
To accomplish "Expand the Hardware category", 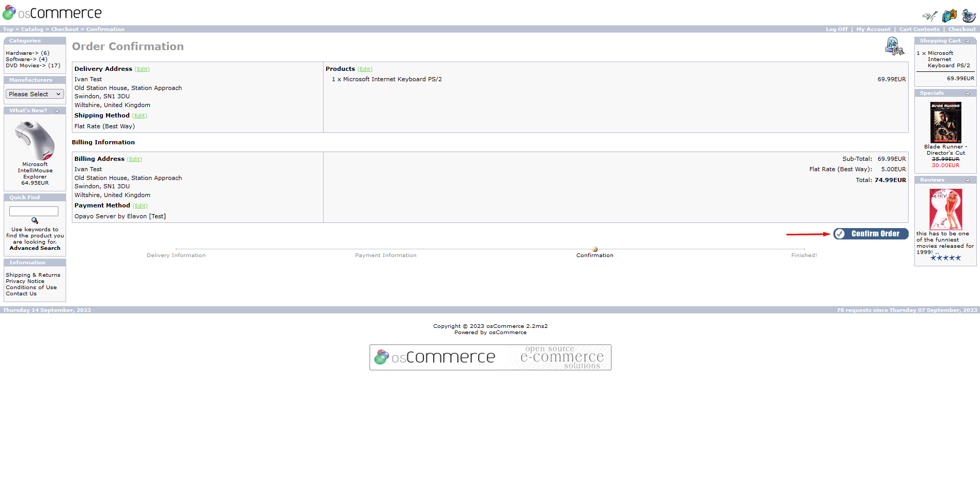I will 22,53.
